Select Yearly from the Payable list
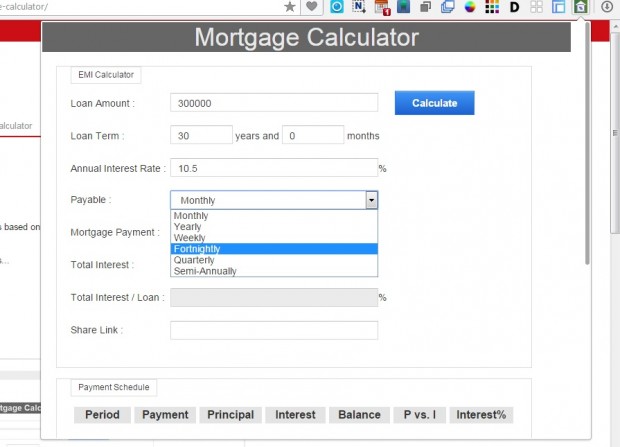The image size is (620, 447). pyautogui.click(x=187, y=227)
